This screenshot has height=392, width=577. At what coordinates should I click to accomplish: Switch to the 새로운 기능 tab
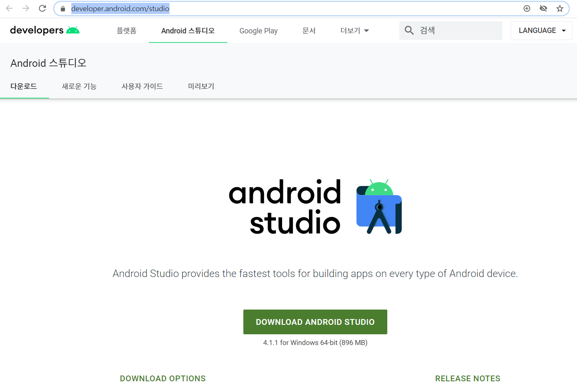79,86
